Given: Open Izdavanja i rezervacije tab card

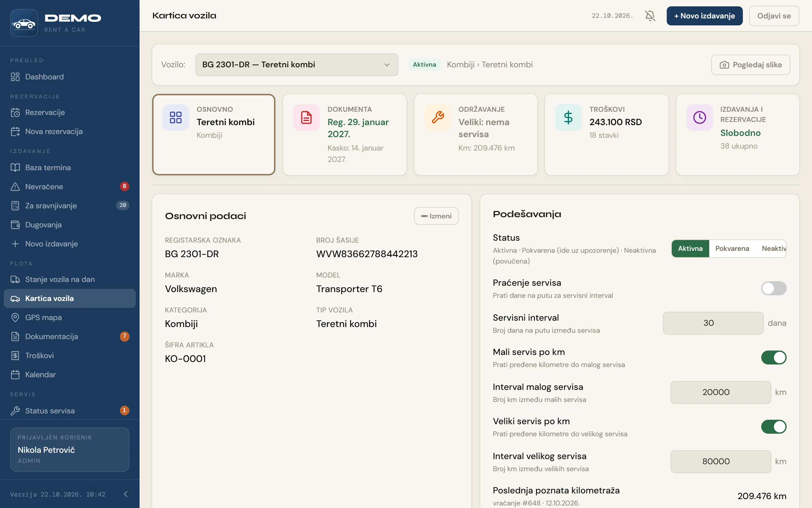Looking at the screenshot, I should (737, 134).
